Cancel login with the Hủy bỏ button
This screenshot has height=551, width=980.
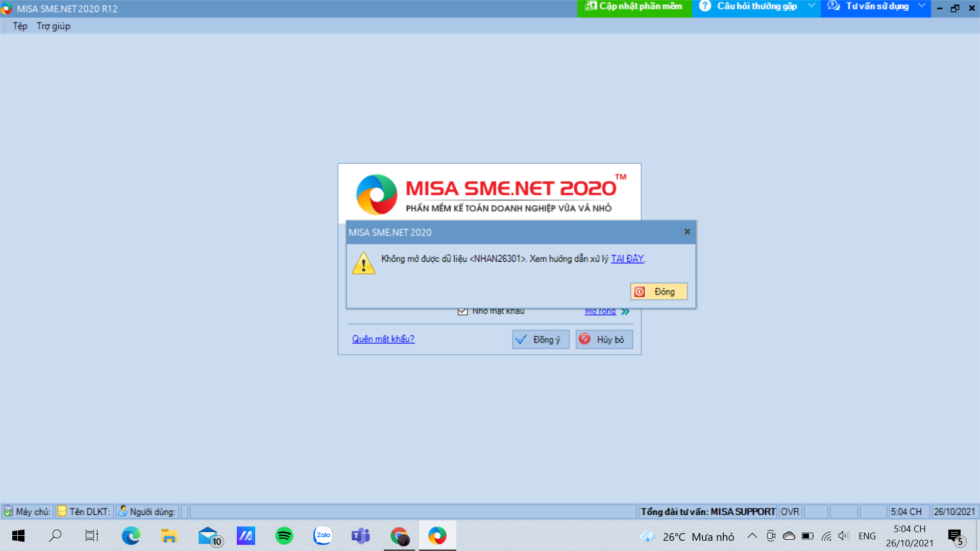tap(604, 339)
